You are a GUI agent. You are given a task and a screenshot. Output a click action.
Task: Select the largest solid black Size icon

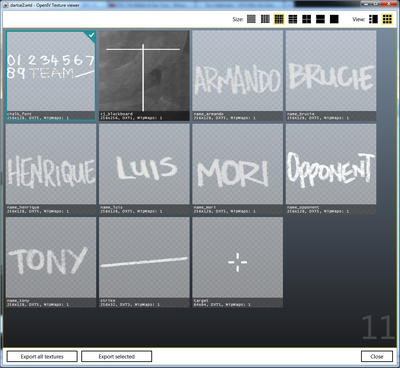coord(334,19)
